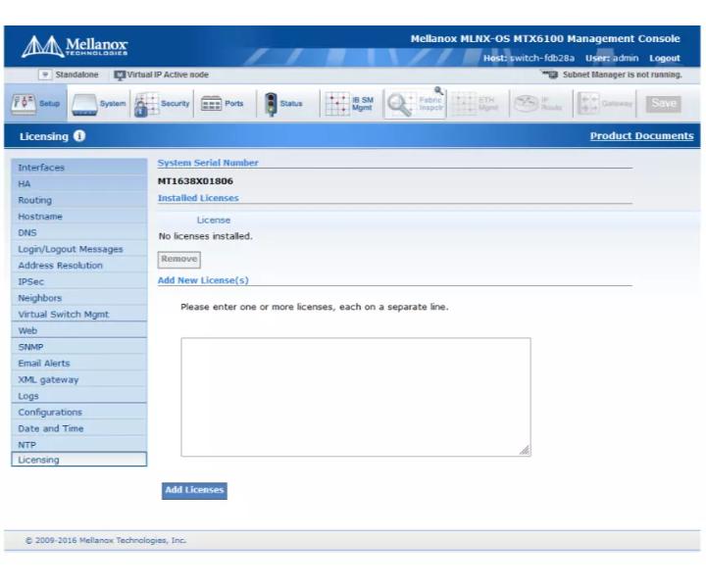
Task: Open the XML gateway page
Action: pyautogui.click(x=78, y=379)
